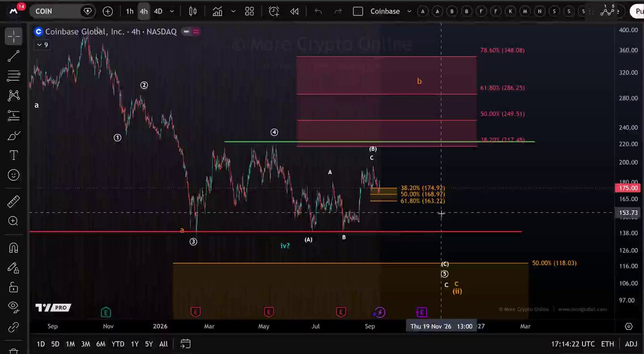644x354 pixels.
Task: Open the Fibonacci and Gann tools
Action: point(13,76)
